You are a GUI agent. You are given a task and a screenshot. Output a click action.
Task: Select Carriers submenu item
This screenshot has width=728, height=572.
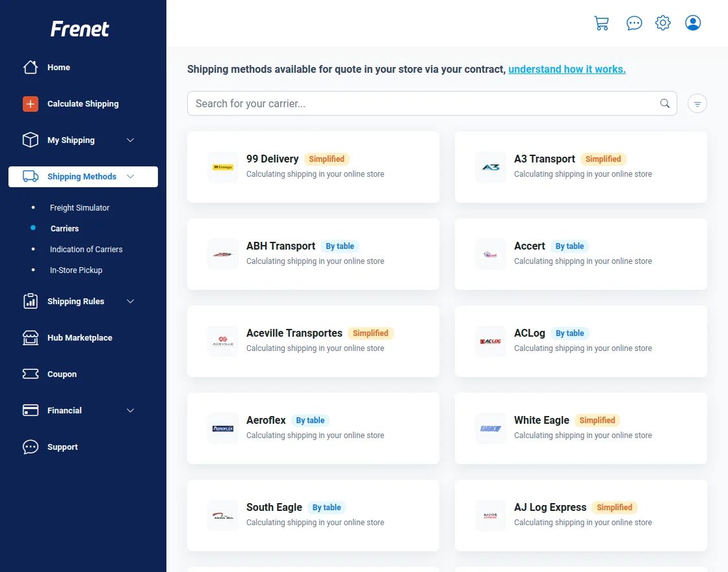[64, 228]
